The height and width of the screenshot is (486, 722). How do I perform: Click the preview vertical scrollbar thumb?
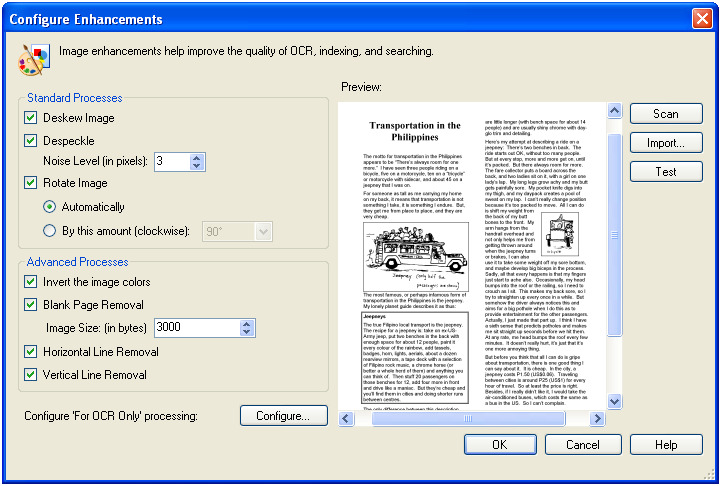click(614, 235)
